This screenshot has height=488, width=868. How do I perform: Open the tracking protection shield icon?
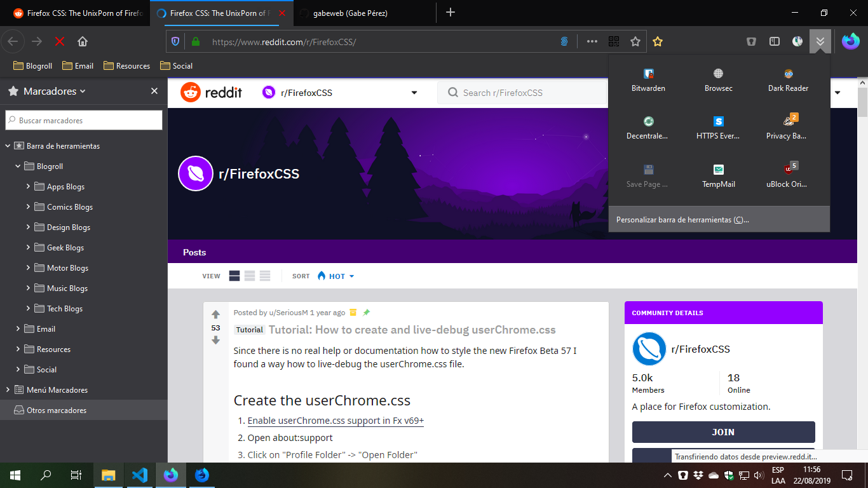(x=176, y=41)
